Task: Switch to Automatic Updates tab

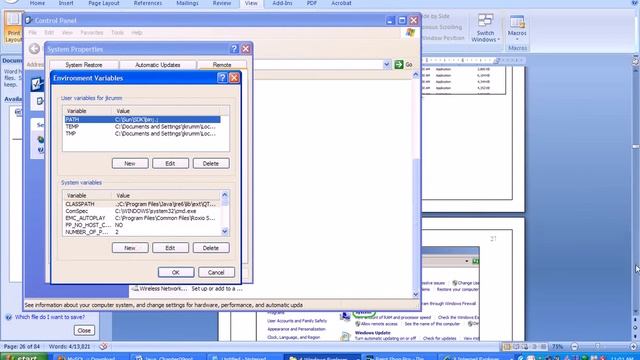Action: 158,65
